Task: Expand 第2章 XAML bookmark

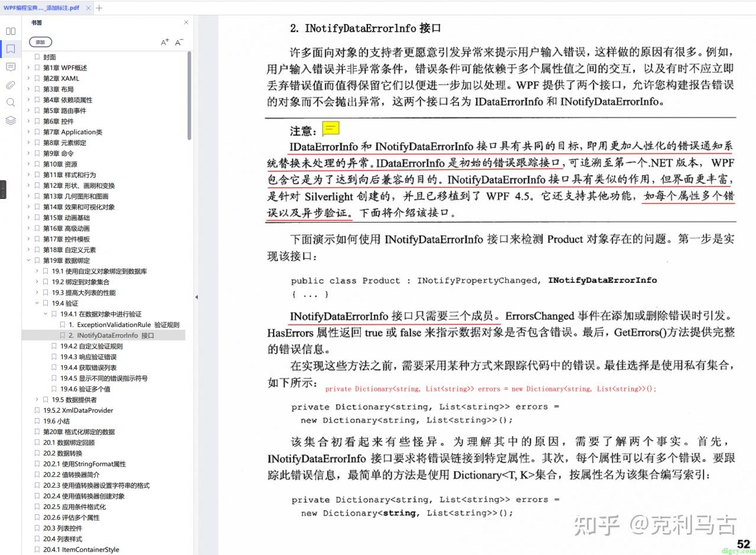Action: coord(28,79)
